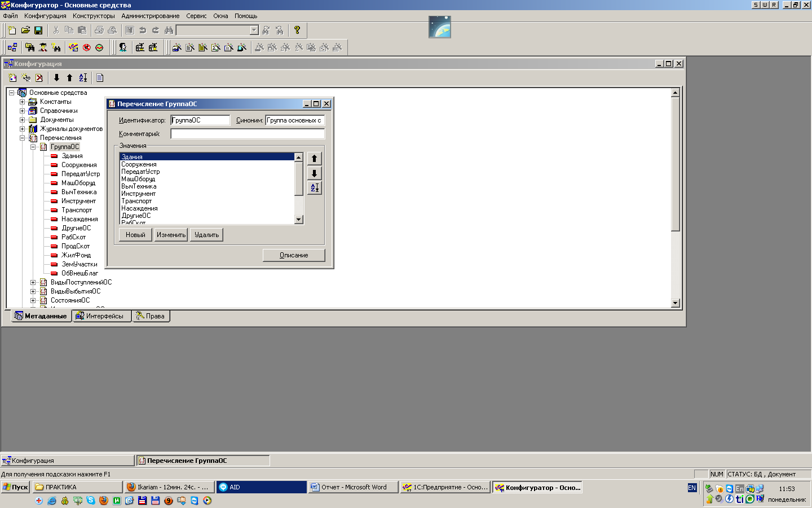Expand the Справочники tree node
The image size is (812, 508).
tap(22, 111)
